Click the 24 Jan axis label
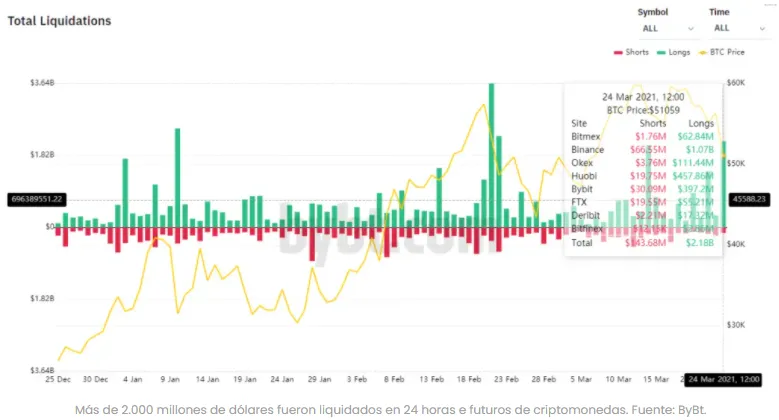Viewport: 779px width, 420px height. [282, 379]
